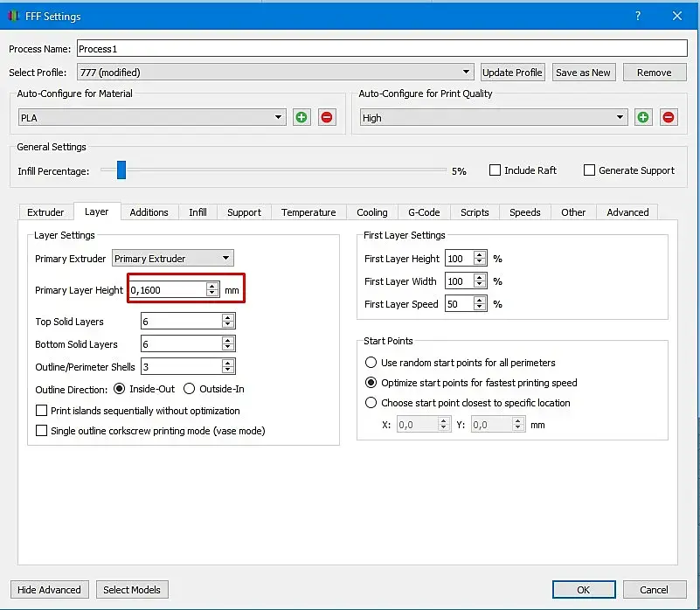The image size is (700, 610).
Task: Click red minus icon beside PLA material
Action: [x=327, y=117]
